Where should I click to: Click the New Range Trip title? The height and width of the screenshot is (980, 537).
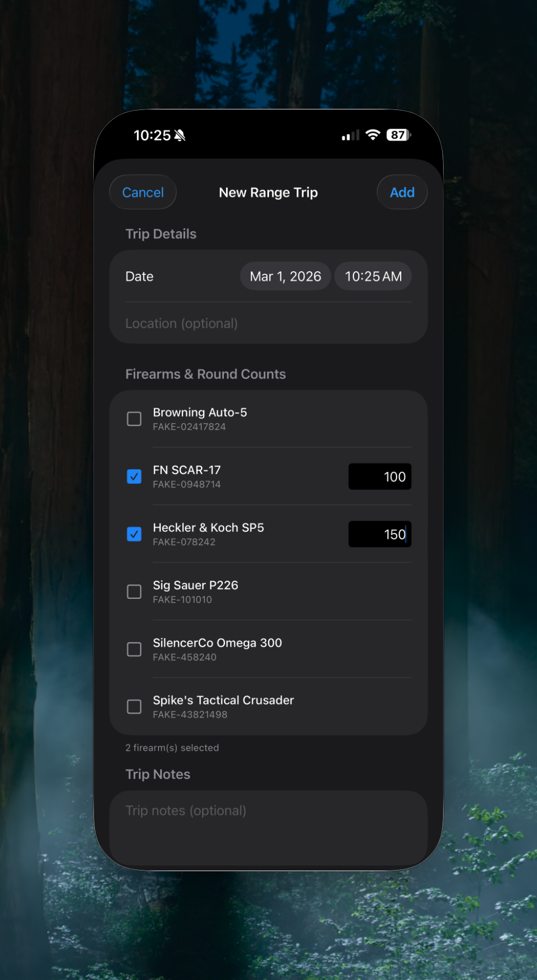click(268, 192)
